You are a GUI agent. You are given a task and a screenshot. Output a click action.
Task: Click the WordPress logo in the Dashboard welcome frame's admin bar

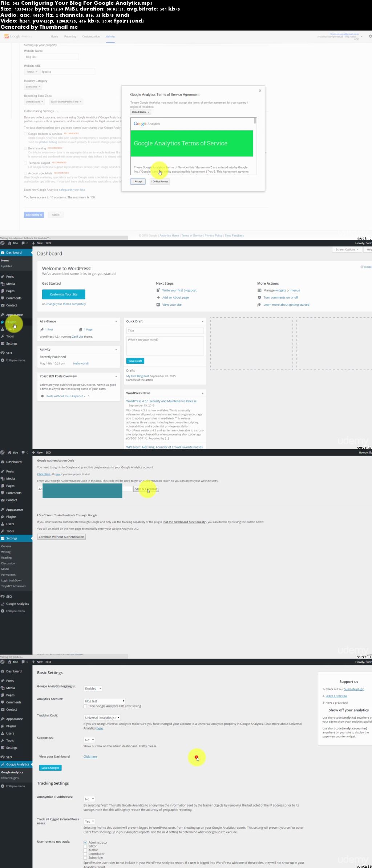pyautogui.click(x=3, y=243)
